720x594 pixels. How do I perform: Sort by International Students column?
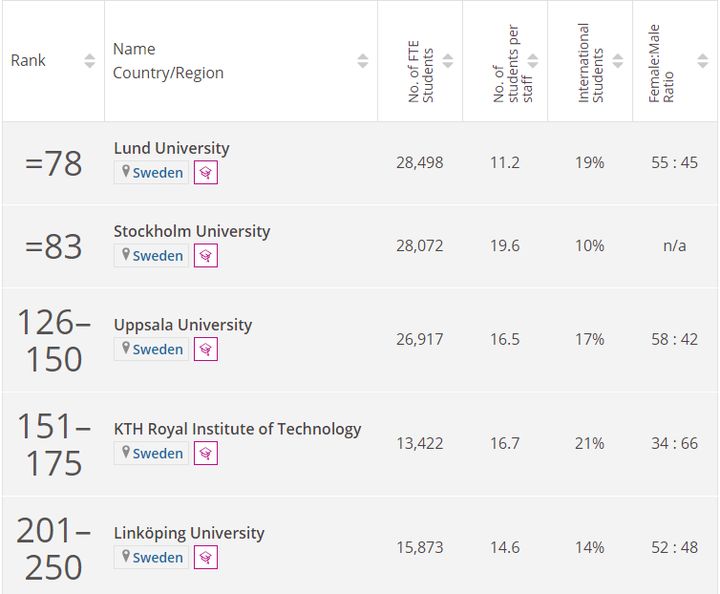[617, 61]
